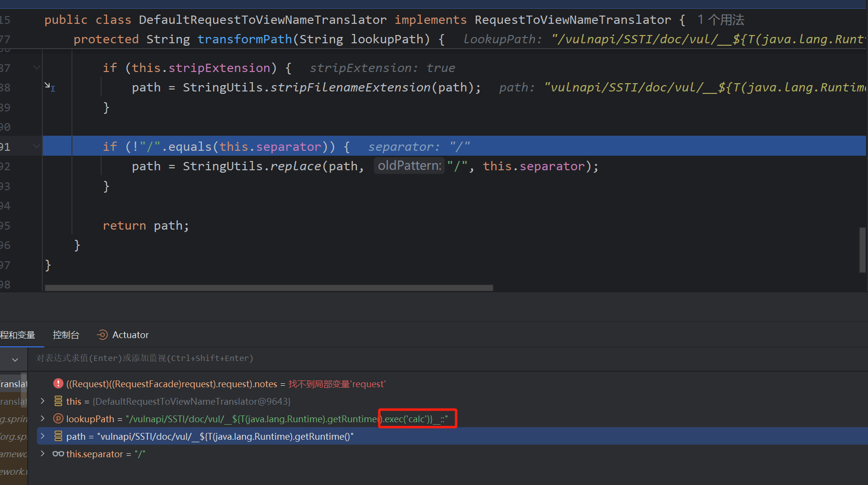
Task: Select the failed request.notes watch row
Action: click(x=452, y=384)
